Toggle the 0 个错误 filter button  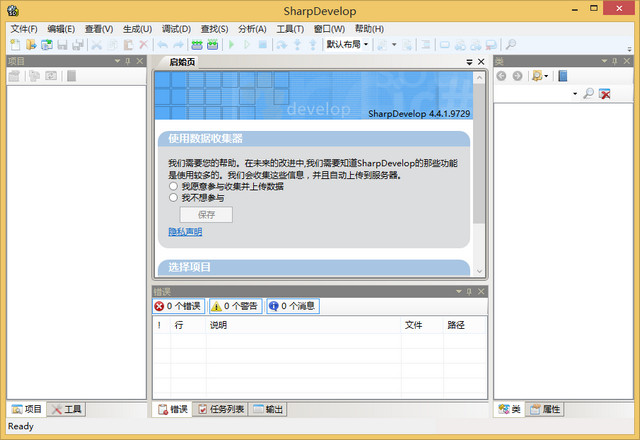[178, 306]
